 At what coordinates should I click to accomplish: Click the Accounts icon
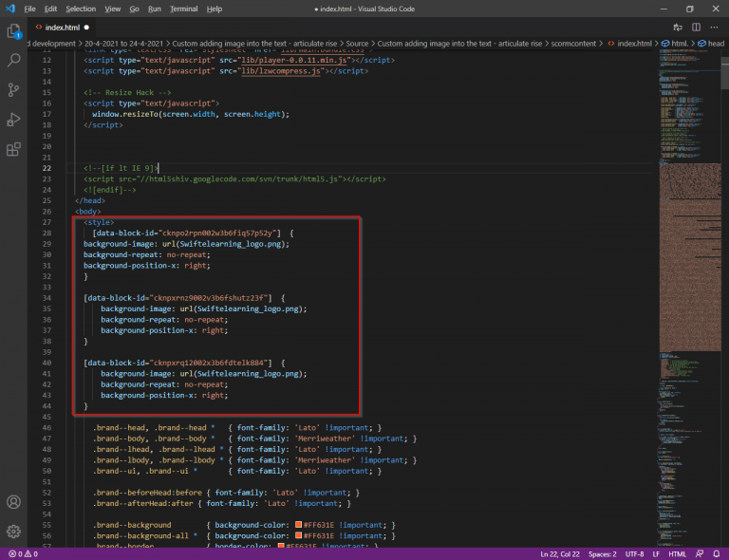click(x=14, y=502)
